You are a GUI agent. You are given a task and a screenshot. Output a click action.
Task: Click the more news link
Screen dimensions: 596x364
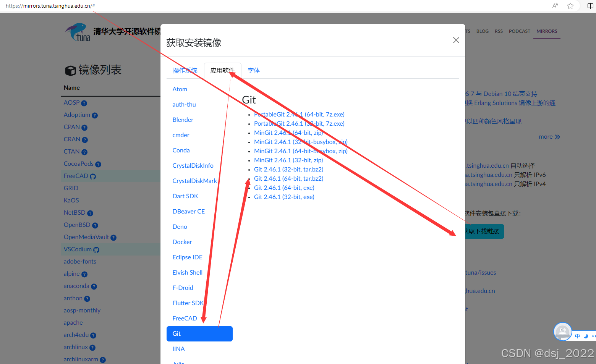tap(549, 137)
